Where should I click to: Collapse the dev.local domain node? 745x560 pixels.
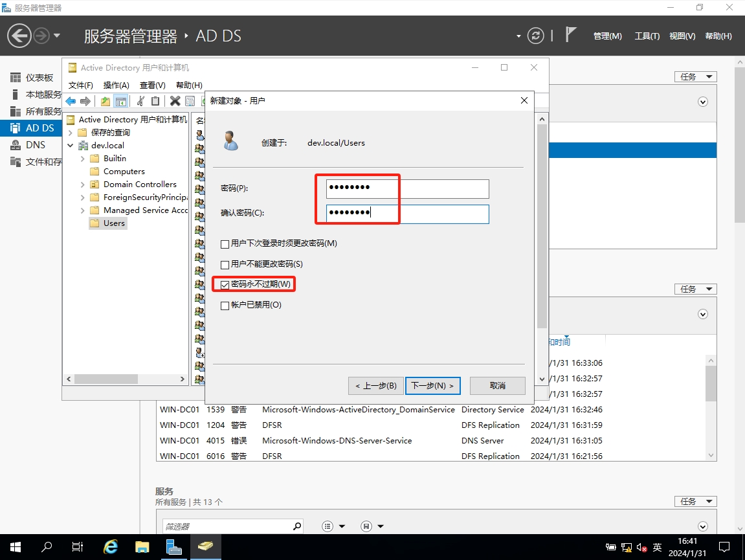coord(71,146)
